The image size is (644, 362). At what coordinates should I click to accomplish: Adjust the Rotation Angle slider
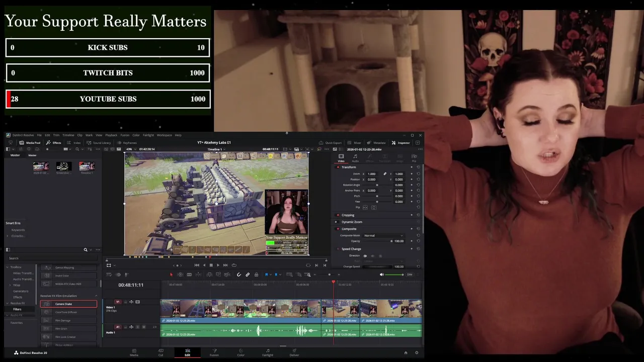click(x=377, y=185)
